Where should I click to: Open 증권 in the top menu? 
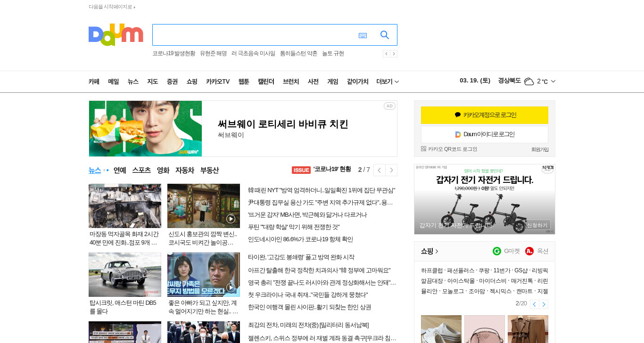pos(172,82)
